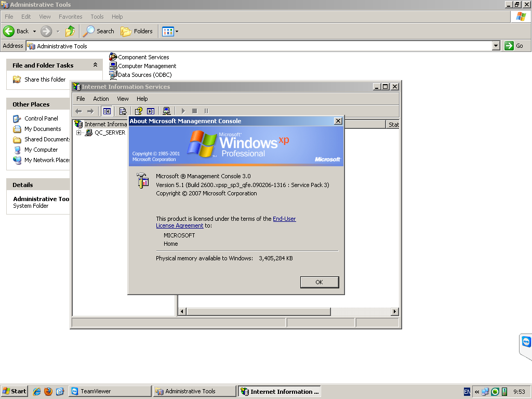The width and height of the screenshot is (532, 399).
Task: Switch to Administrative Tools taskbar button
Action: [x=195, y=391]
